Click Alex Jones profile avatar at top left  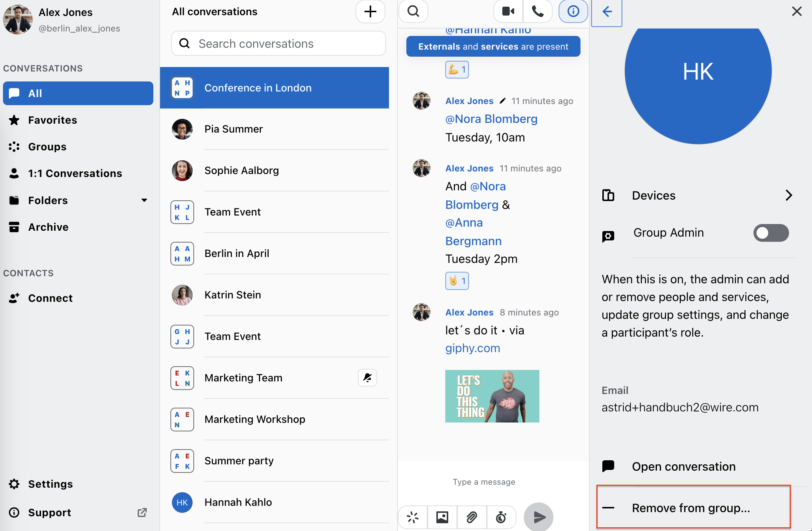17,20
